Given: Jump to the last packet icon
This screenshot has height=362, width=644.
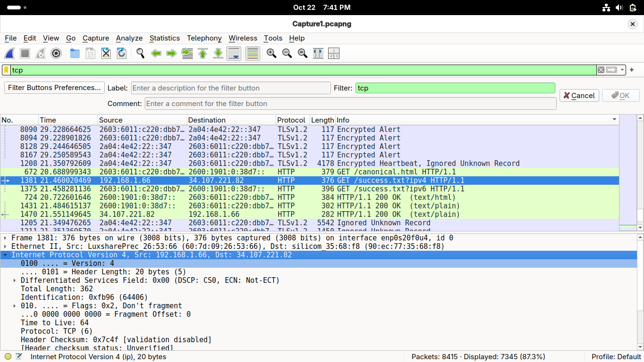Looking at the screenshot, I should [218, 54].
